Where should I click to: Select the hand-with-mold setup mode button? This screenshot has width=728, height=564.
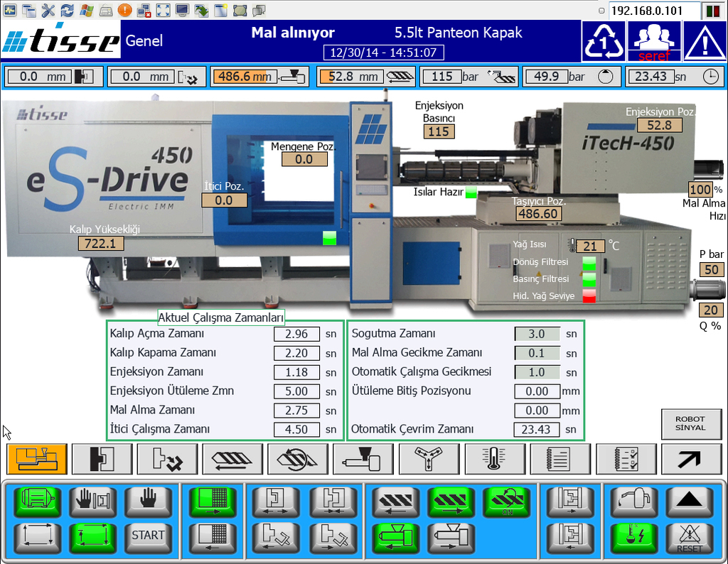(93, 501)
